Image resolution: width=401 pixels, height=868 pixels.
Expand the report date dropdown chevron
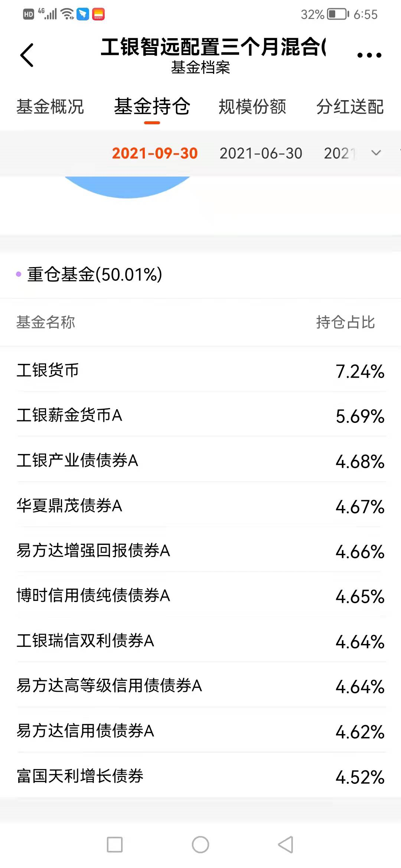click(376, 153)
